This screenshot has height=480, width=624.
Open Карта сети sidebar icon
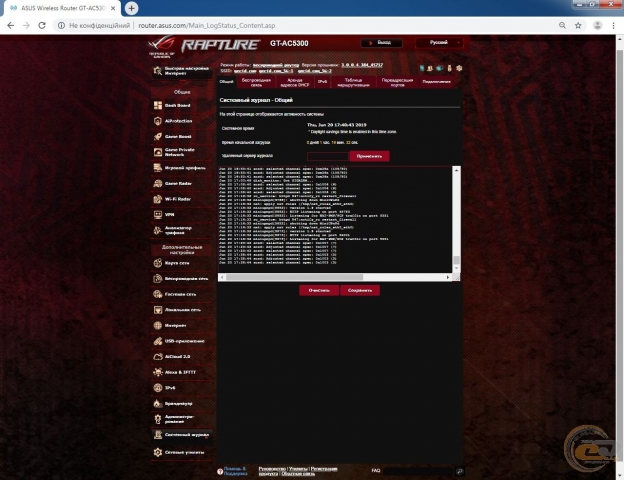(x=158, y=263)
